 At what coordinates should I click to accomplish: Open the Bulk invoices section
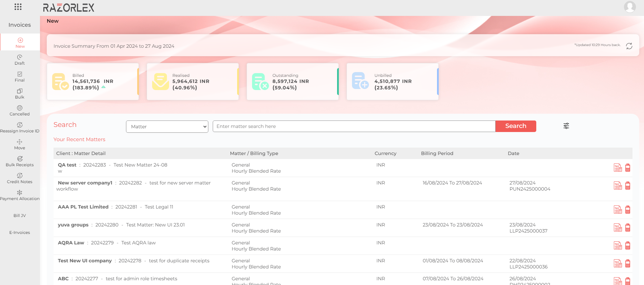tap(20, 94)
